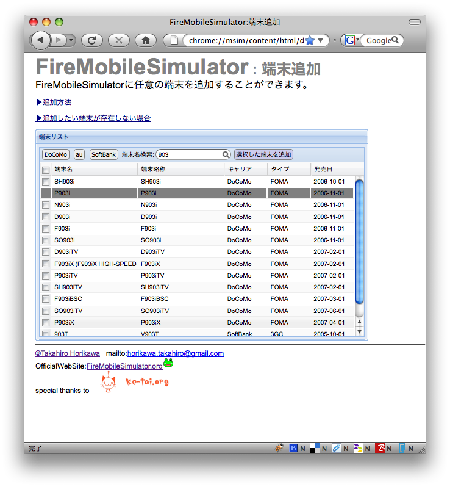450x487 pixels.
Task: Filter the list with the DoCoMo button
Action: 56,154
